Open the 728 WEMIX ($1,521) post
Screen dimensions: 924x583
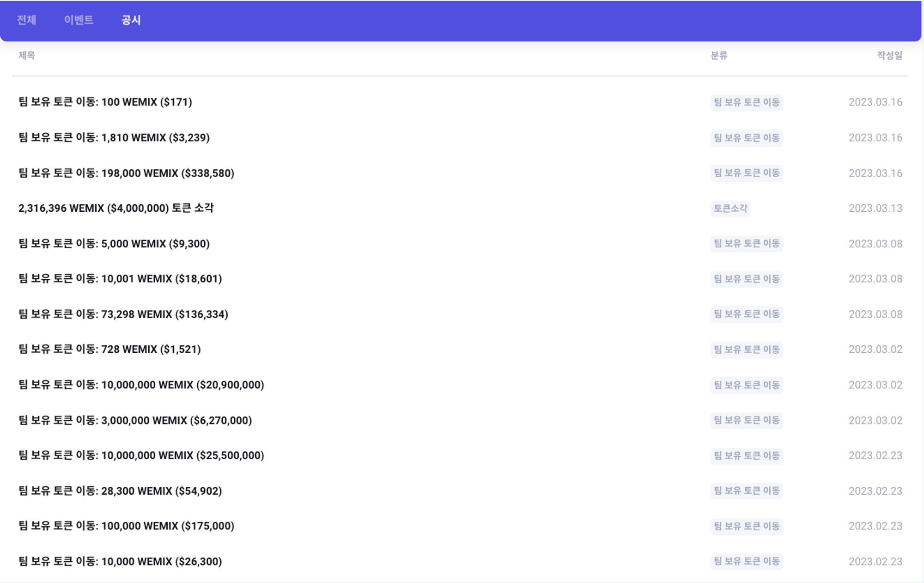pos(109,350)
